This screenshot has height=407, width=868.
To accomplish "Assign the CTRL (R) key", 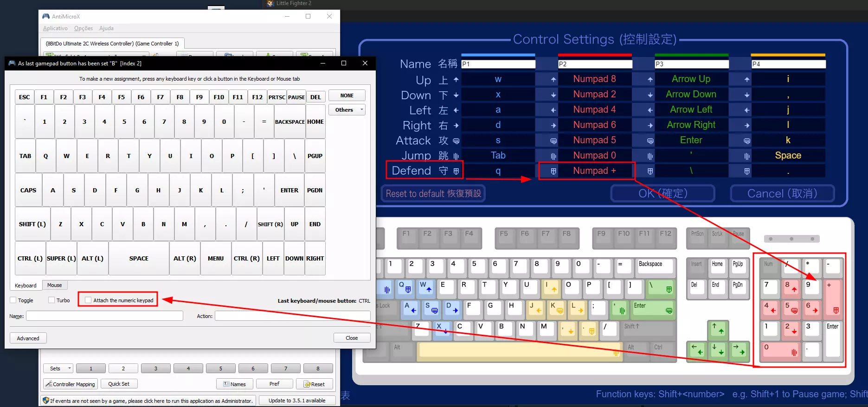I will pyautogui.click(x=247, y=259).
